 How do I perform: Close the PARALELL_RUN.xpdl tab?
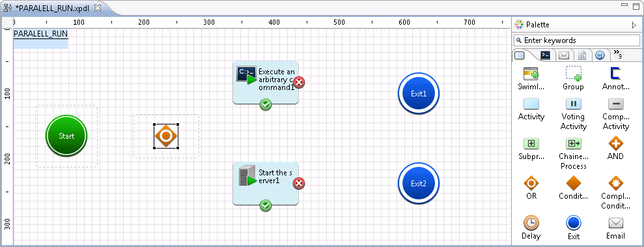pyautogui.click(x=97, y=8)
